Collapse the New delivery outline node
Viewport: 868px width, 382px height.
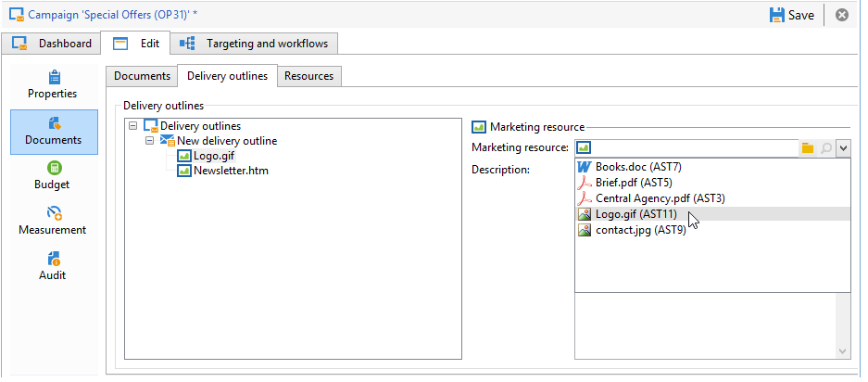tap(150, 141)
